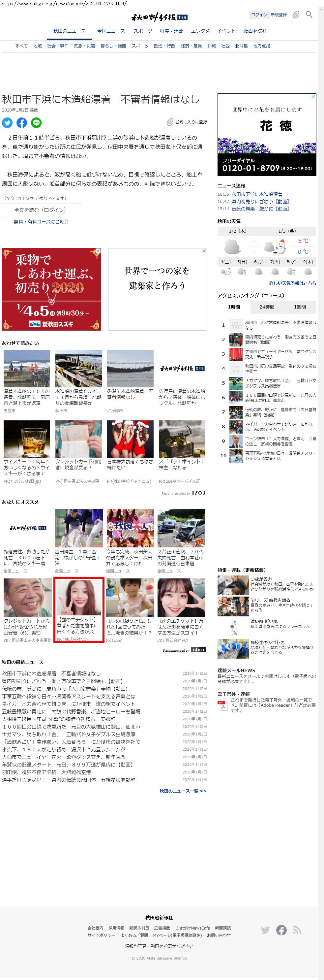This screenshot has width=324, height=980.
Task: Open footer Facebook icon
Action: 281,930
